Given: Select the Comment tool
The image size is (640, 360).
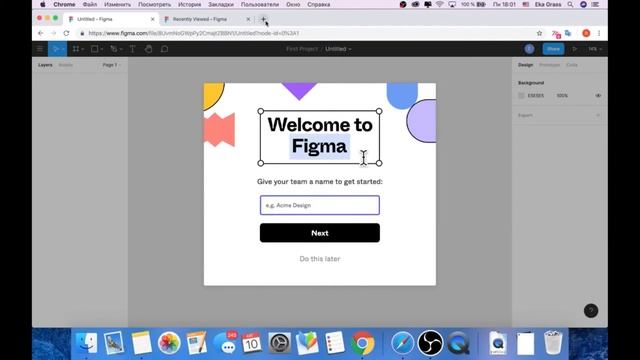Looking at the screenshot, I should tap(164, 49).
